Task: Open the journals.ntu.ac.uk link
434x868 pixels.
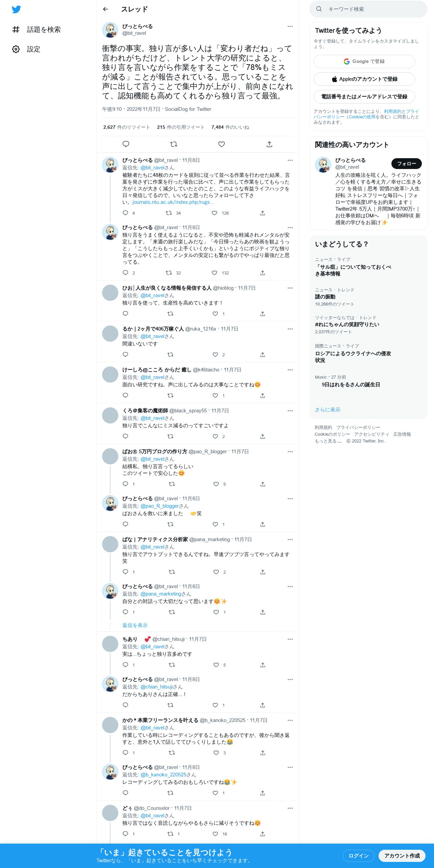Action: tap(173, 202)
